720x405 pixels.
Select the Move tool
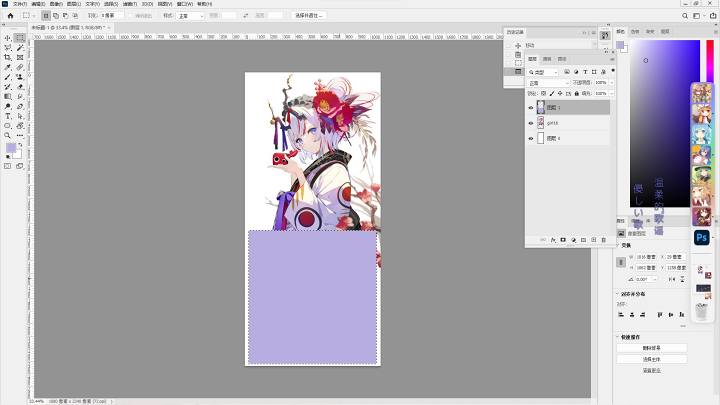click(8, 38)
